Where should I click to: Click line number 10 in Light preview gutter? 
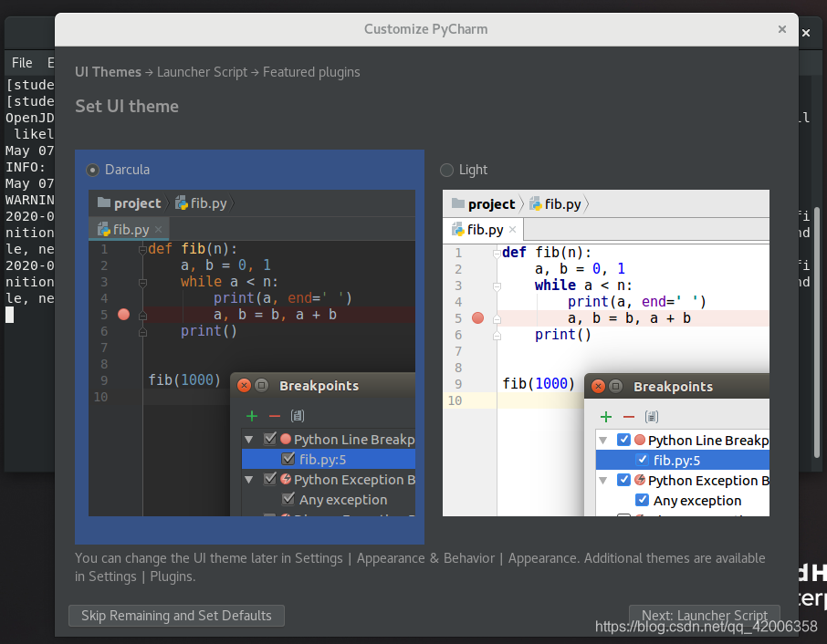[x=455, y=400]
